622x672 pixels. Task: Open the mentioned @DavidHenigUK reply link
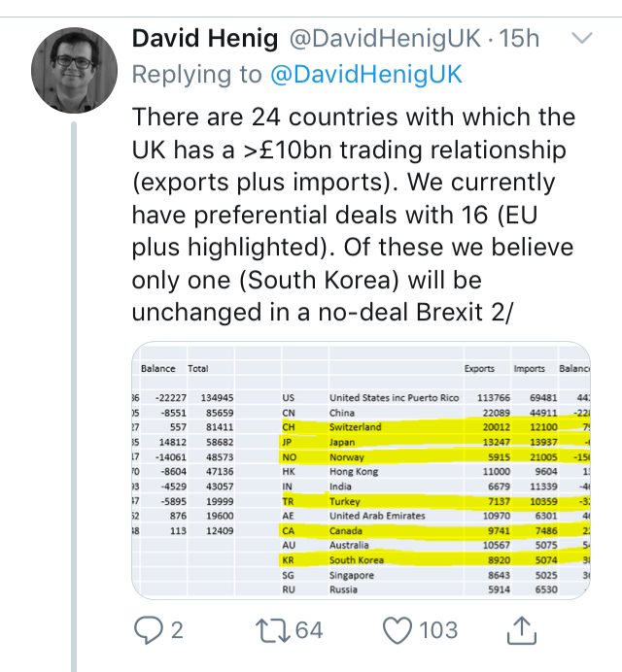pos(364,75)
